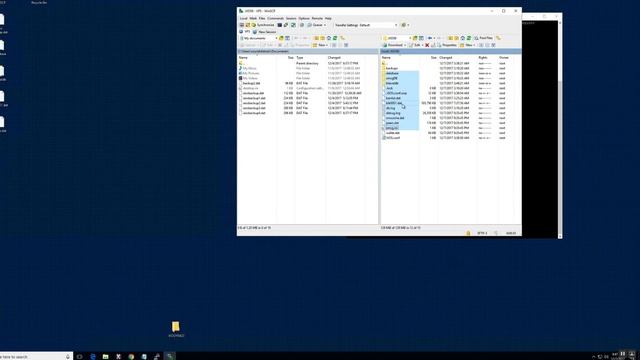The width and height of the screenshot is (640, 360).
Task: Click the remote panel Back arrow
Action: [430, 38]
